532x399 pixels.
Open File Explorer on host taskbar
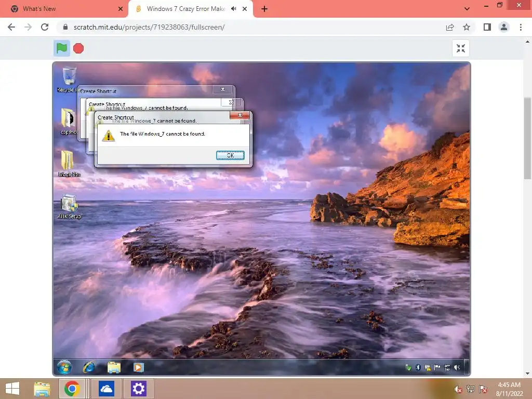click(x=42, y=389)
